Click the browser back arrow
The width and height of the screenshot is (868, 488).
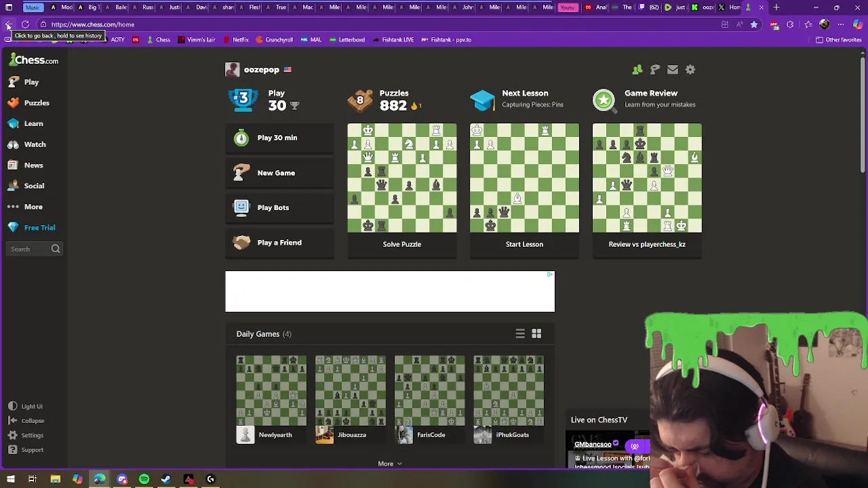coord(8,24)
